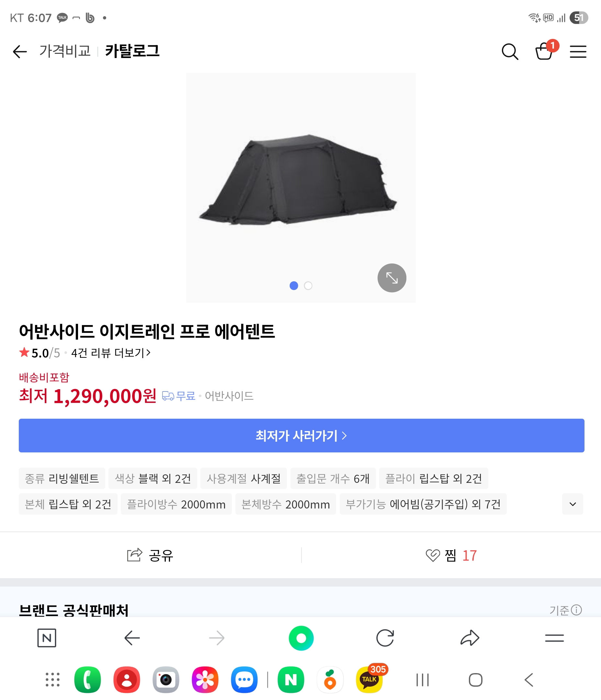
Task: Tap the back arrow in page header
Action: tap(19, 52)
